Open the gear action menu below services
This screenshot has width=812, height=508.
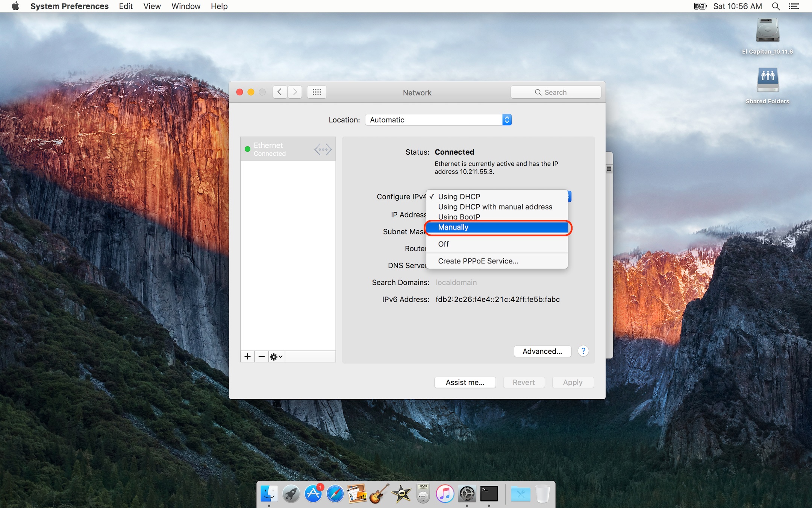click(x=277, y=356)
